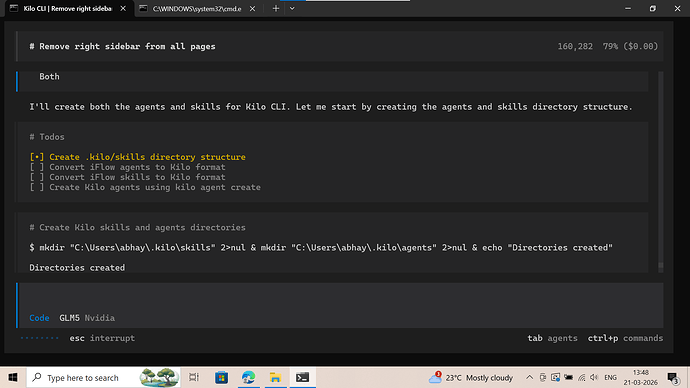690x388 pixels.
Task: Click the terminal icon on Kilo CLI tab
Action: [14, 8]
